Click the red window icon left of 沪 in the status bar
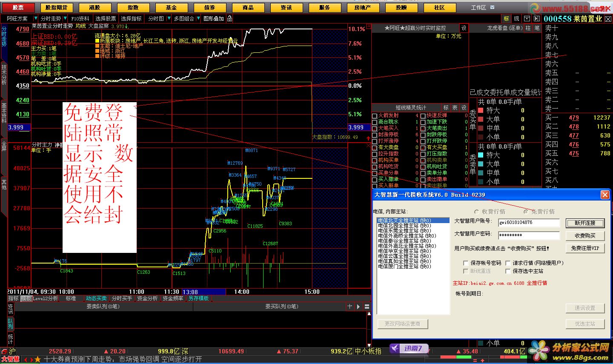The width and height of the screenshot is (613, 364). pos(4,351)
